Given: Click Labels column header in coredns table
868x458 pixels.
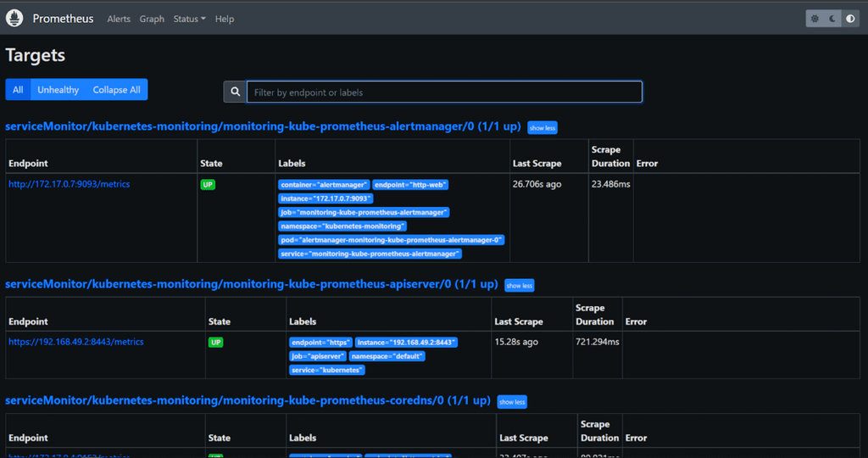Looking at the screenshot, I should click(303, 438).
